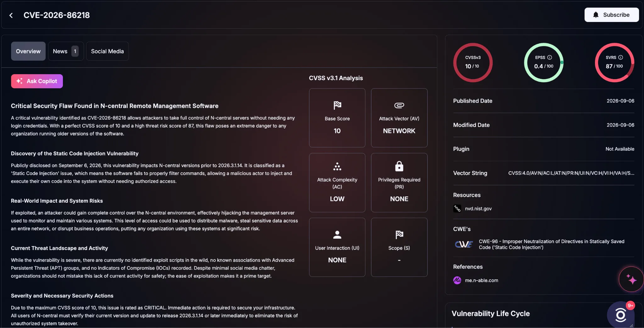This screenshot has width=644, height=328.
Task: Open the floating sparkle Copilot button
Action: [631, 279]
